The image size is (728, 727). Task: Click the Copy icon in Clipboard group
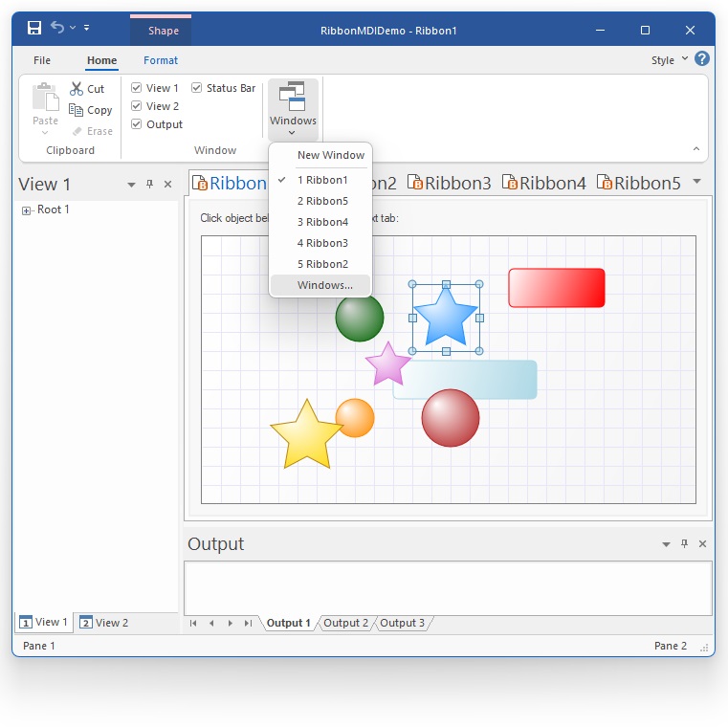(x=77, y=110)
